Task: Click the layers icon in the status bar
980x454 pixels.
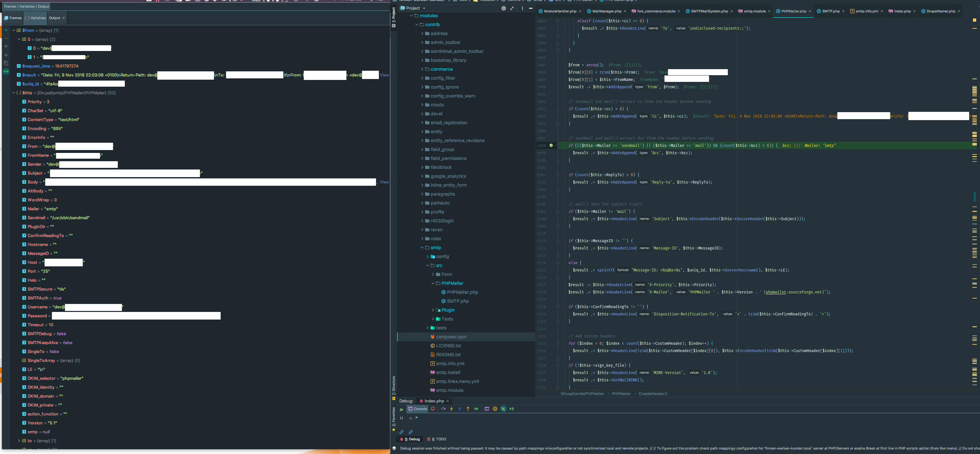Action: click(394, 448)
